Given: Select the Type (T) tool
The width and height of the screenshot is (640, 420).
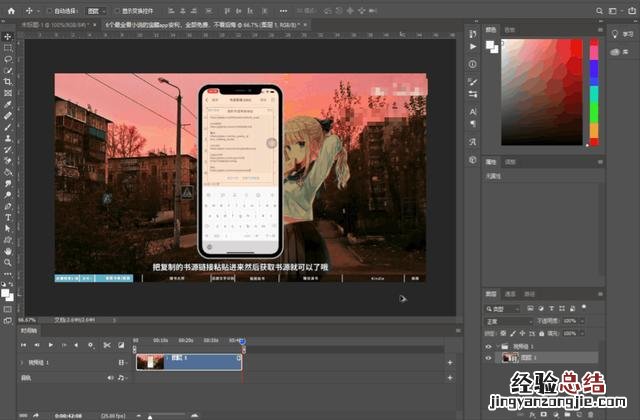Looking at the screenshot, I should (7, 216).
